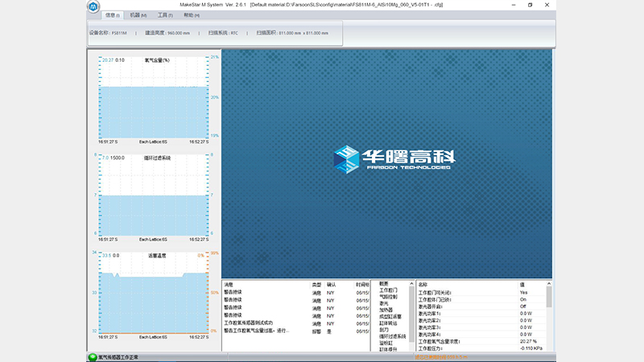Click the 活塞温度 chart
Image resolution: width=644 pixels, height=362 pixels.
point(154,293)
